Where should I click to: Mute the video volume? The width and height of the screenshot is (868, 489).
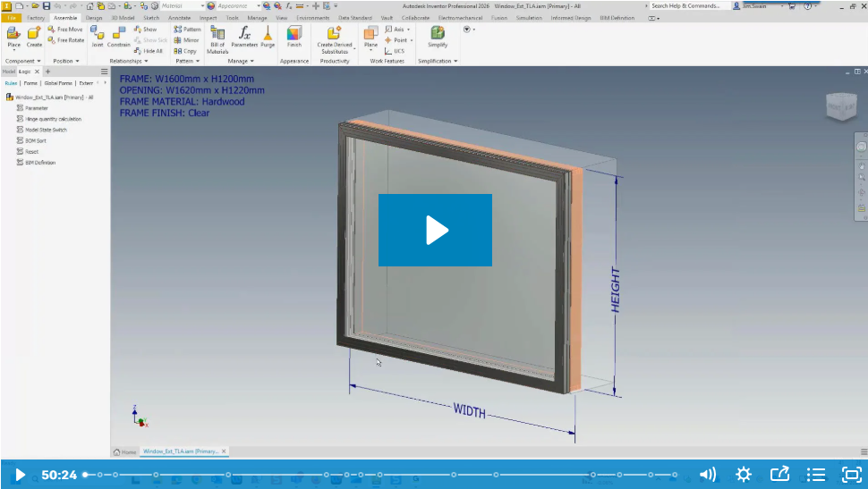707,475
